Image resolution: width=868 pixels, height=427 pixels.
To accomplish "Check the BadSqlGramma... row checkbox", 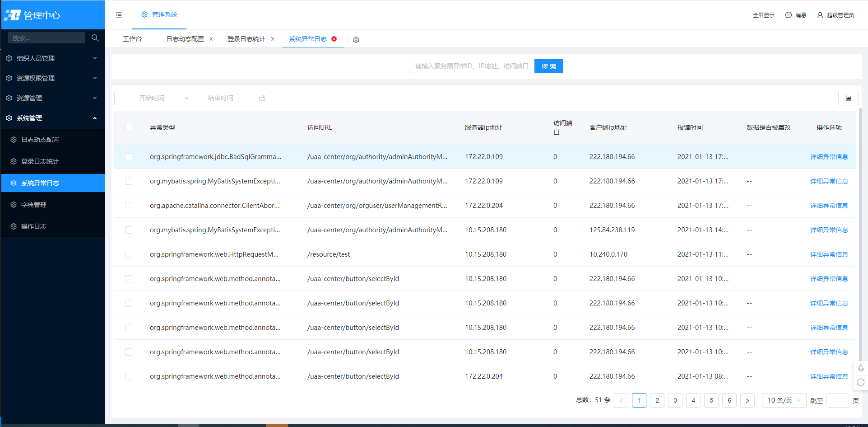I will [x=129, y=157].
